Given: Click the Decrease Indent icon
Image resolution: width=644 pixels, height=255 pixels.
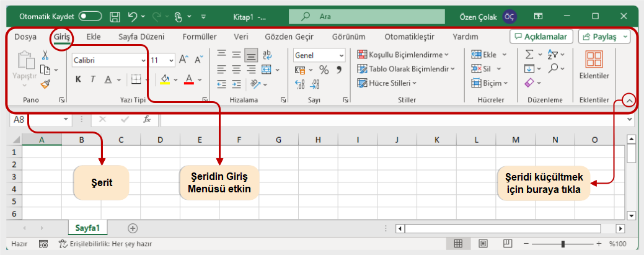Looking at the screenshot, I should 222,84.
